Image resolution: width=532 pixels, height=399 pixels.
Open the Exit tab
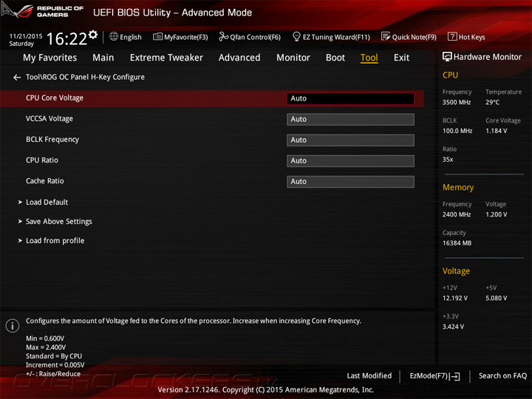coord(401,58)
